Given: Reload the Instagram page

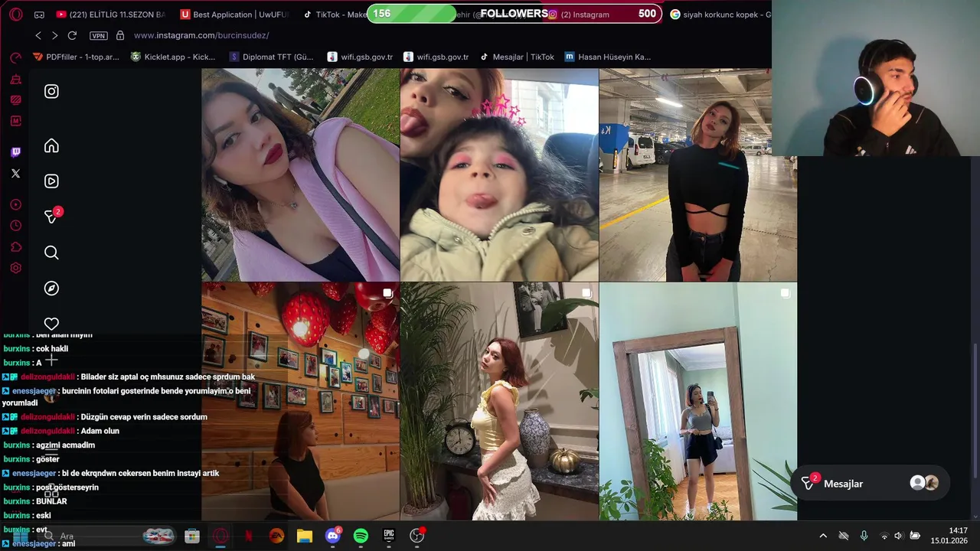Looking at the screenshot, I should coord(72,35).
